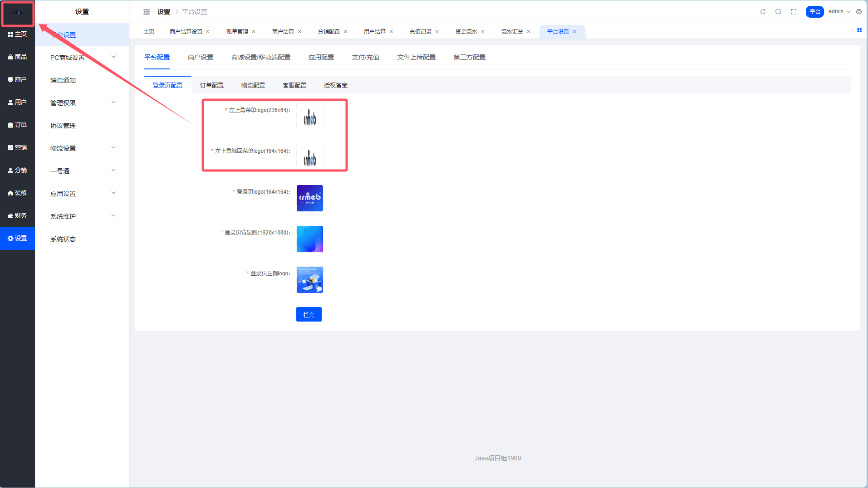Click the 提交 submit button

(x=309, y=314)
